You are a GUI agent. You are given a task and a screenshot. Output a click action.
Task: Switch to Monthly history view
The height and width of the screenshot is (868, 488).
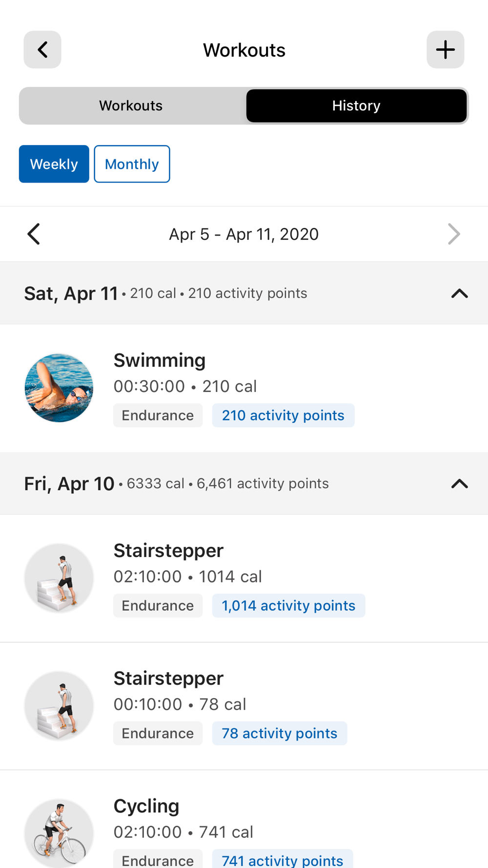point(132,164)
